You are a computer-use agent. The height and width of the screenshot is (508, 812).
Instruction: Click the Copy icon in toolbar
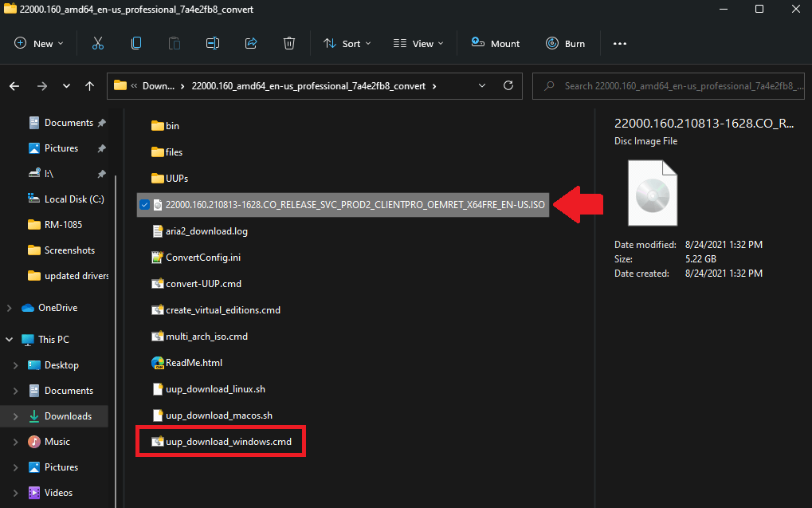136,44
